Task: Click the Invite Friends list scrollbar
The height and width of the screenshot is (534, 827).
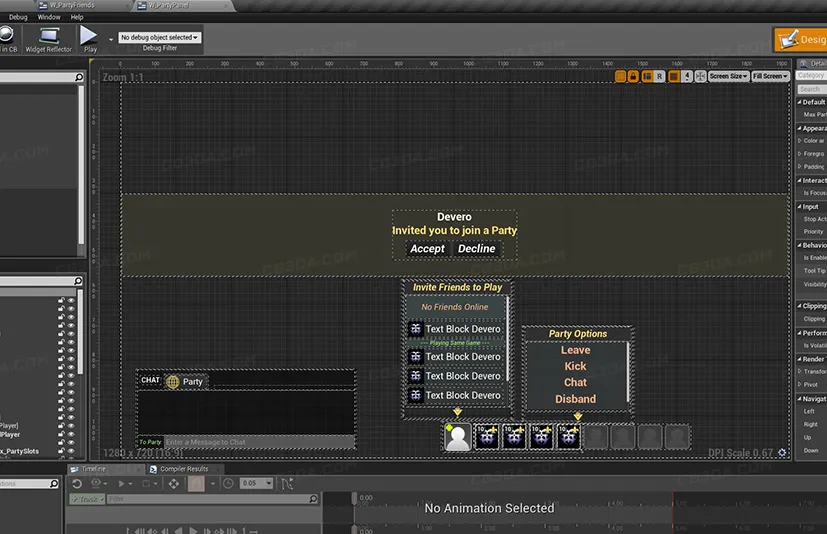Action: point(507,338)
